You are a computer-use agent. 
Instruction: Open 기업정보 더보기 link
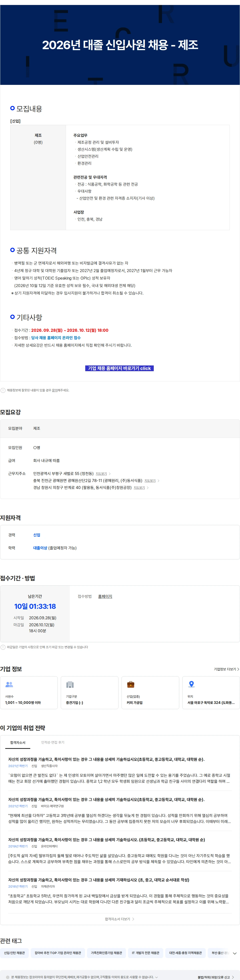(x=226, y=669)
